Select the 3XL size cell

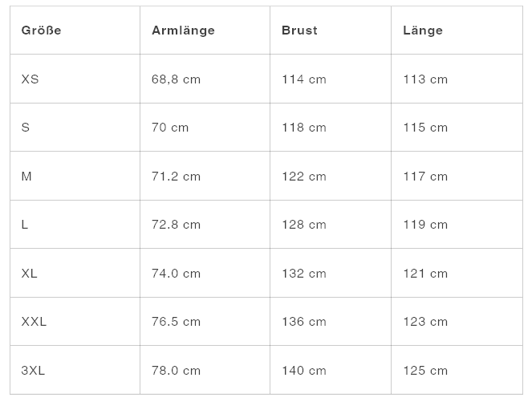pos(34,371)
